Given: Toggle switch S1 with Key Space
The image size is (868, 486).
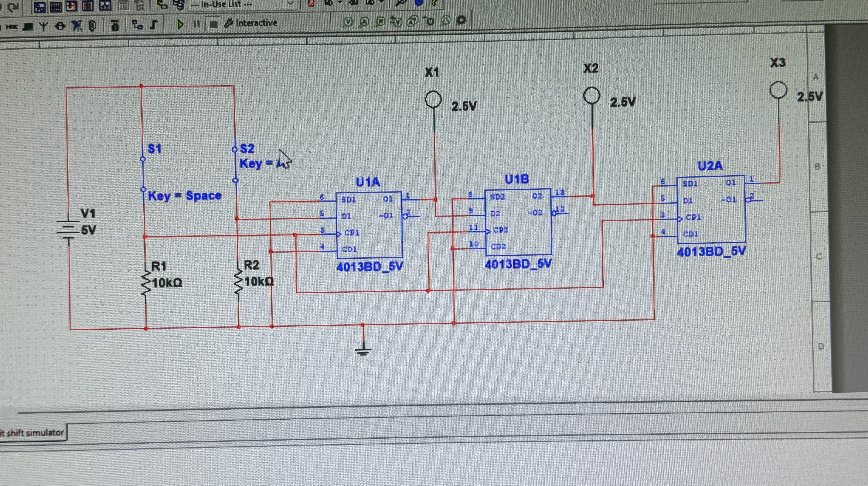Looking at the screenshot, I should (143, 174).
